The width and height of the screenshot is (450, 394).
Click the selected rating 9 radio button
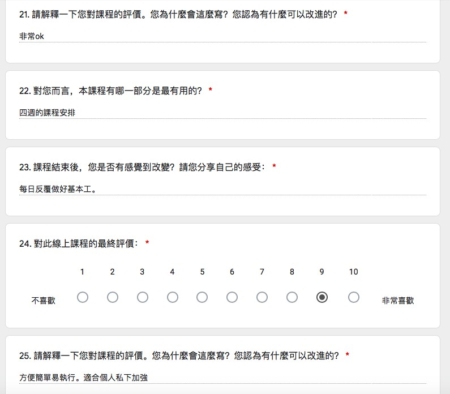322,297
